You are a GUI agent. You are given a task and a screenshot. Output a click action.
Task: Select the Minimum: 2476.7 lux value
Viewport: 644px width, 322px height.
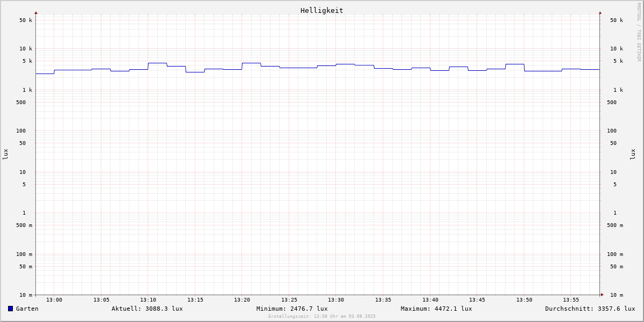pyautogui.click(x=292, y=309)
